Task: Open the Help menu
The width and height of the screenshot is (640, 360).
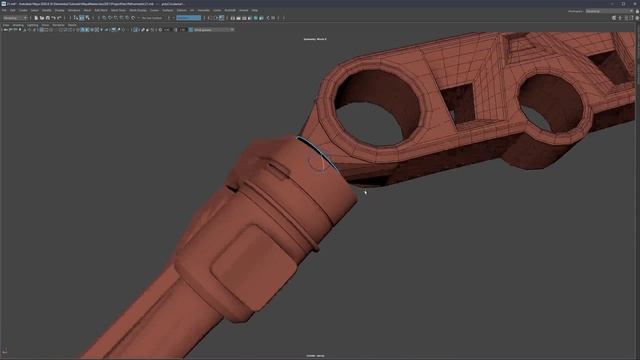Action: [255, 10]
